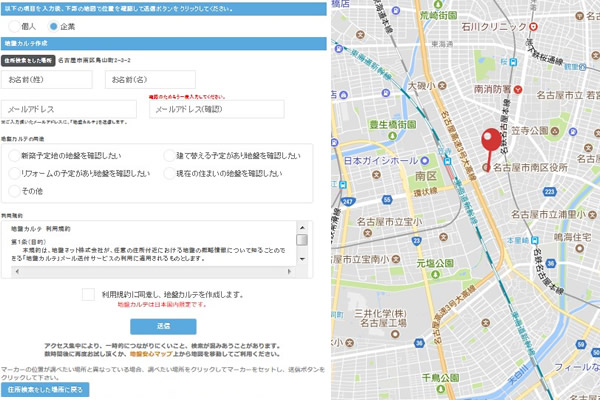Click 笠寺 station icon by 日本ガイシホール
The height and width of the screenshot is (400, 600).
click(x=447, y=161)
